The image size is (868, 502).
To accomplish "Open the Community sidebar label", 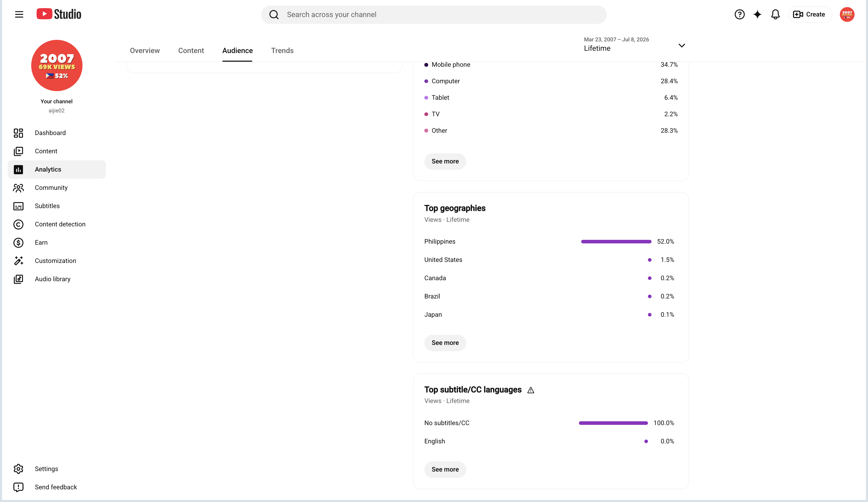I will (51, 188).
